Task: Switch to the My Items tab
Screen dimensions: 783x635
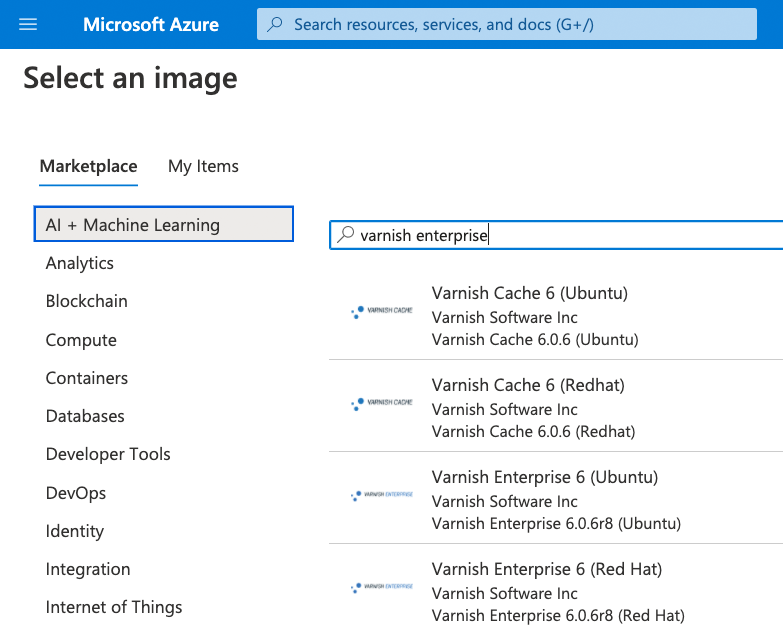Action: coord(203,166)
